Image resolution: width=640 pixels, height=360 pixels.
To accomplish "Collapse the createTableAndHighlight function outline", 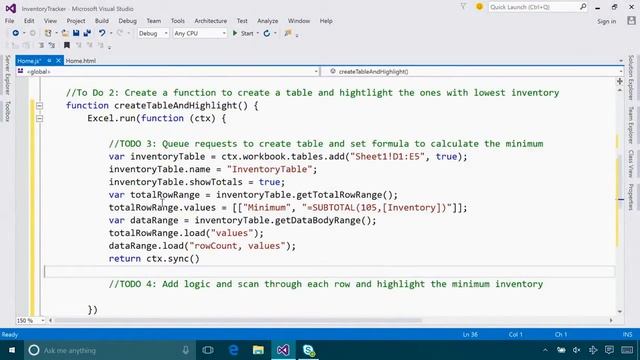I will (39, 106).
